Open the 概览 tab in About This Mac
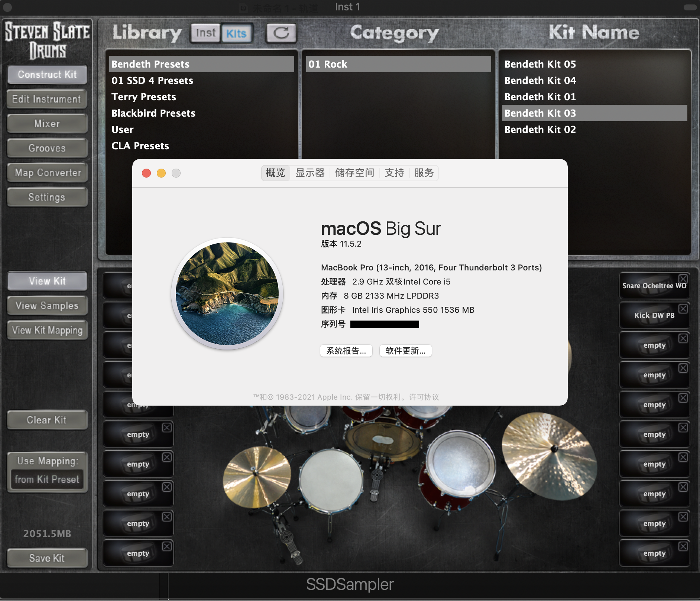 coord(275,173)
